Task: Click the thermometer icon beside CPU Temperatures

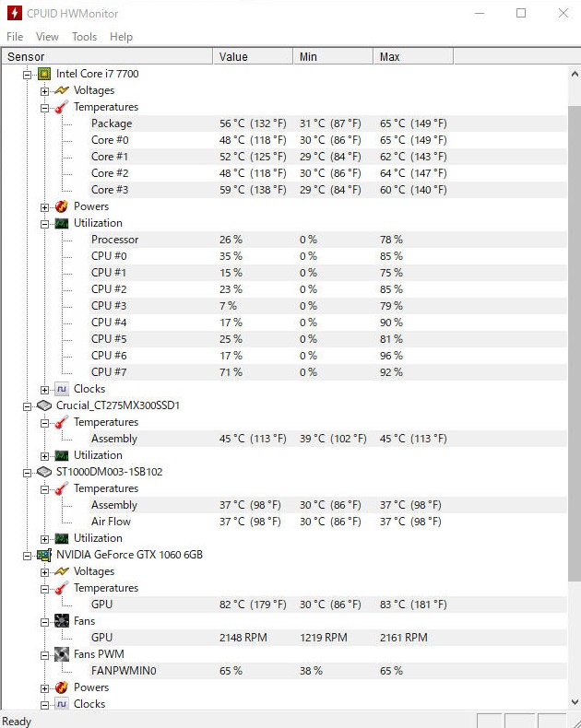Action: [x=62, y=107]
